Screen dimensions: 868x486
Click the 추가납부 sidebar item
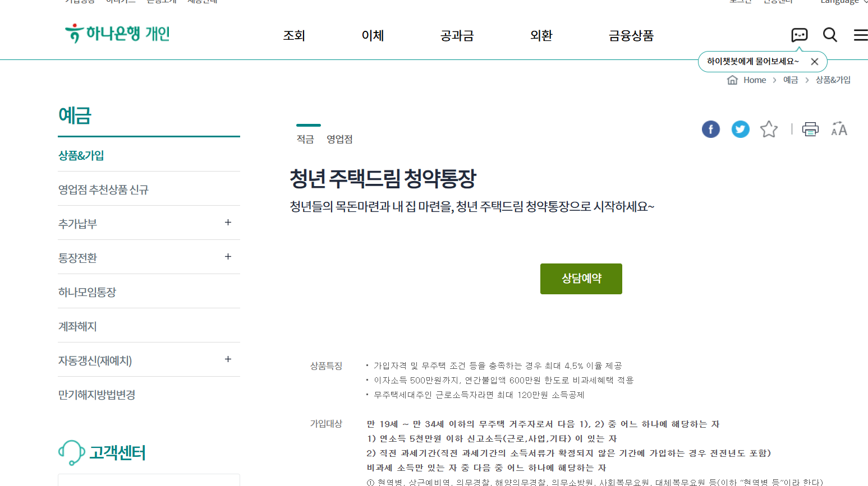(77, 224)
